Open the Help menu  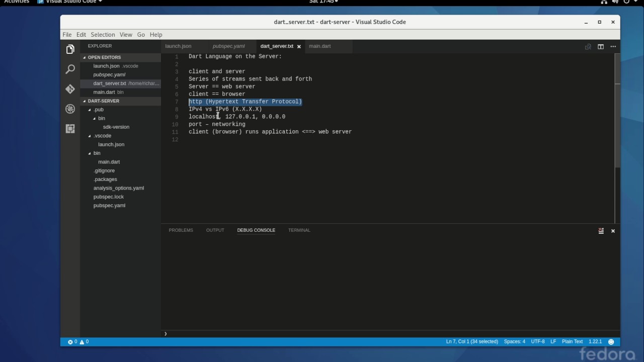[x=156, y=35]
